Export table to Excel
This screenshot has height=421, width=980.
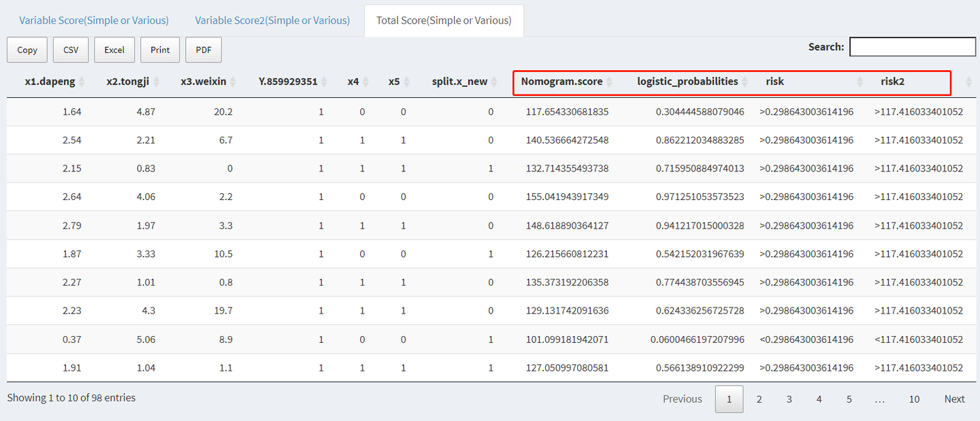(114, 50)
